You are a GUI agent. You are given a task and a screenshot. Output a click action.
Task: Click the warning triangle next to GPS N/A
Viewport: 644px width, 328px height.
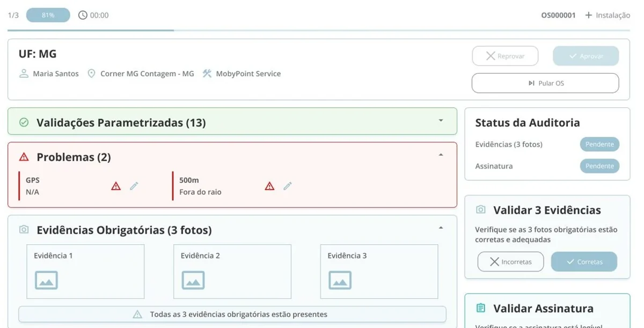[x=116, y=186]
